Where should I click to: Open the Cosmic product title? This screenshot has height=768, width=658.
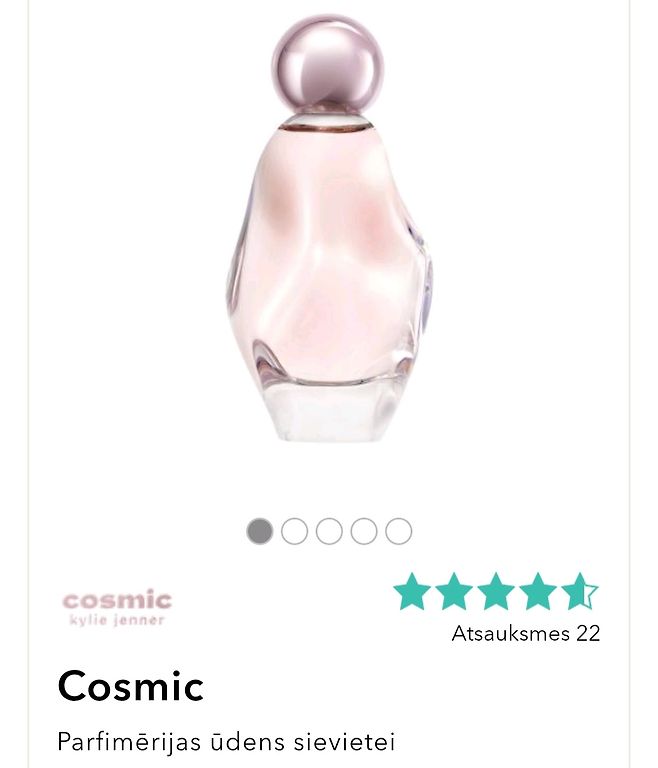130,686
